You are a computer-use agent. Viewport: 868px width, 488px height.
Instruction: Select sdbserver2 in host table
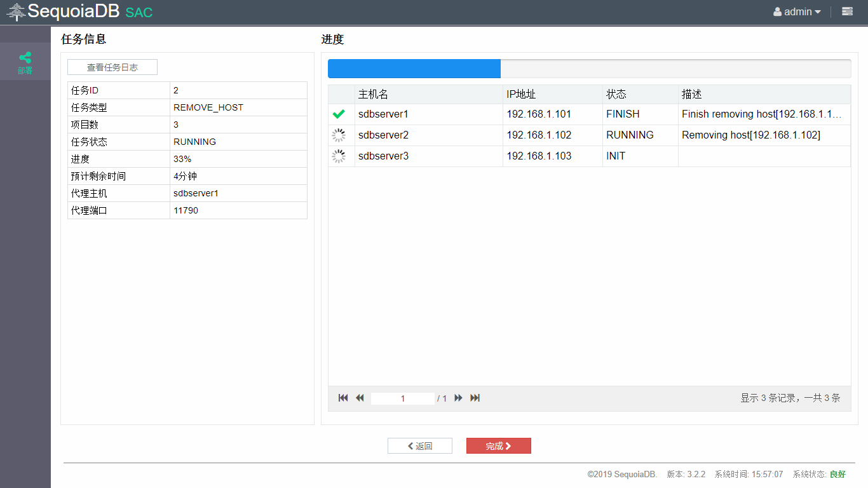383,135
